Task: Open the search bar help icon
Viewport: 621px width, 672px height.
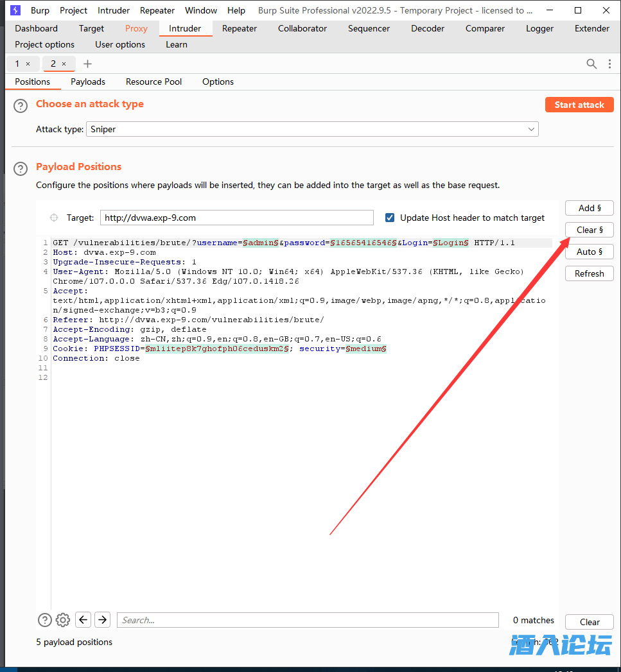Action: coord(45,620)
